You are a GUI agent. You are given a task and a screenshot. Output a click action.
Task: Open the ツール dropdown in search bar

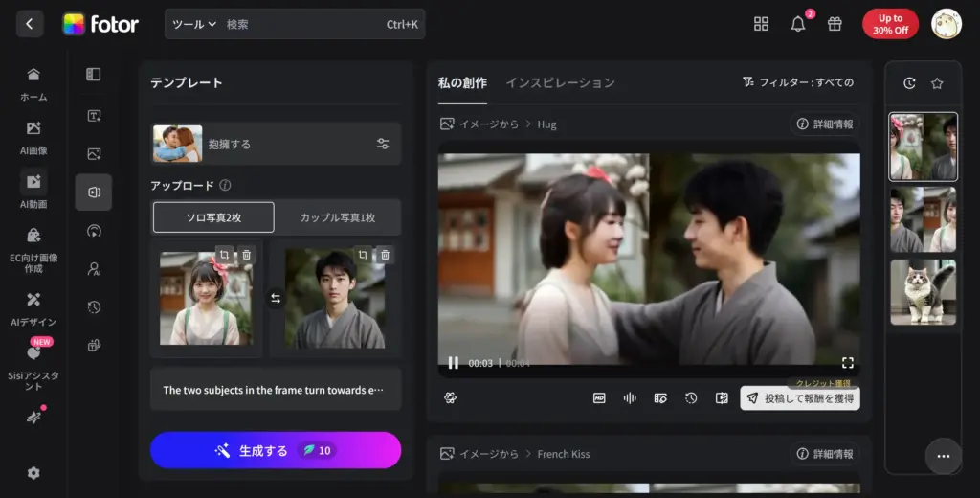pos(193,24)
